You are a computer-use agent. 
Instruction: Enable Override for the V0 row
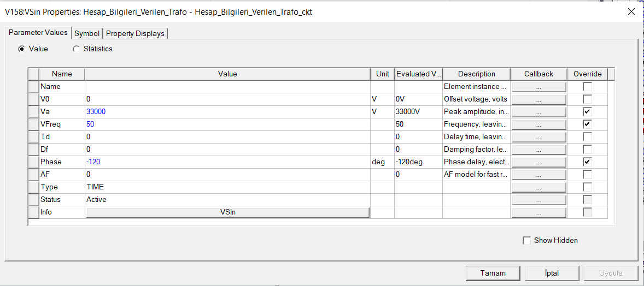(x=587, y=99)
